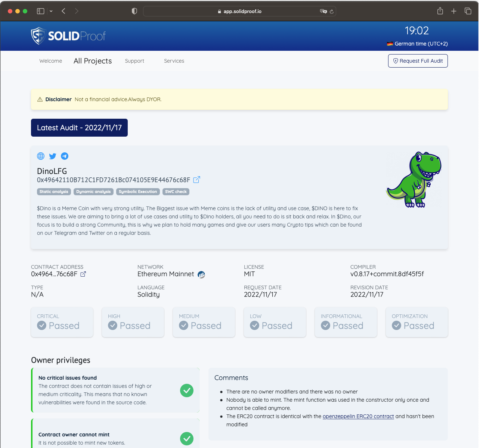Reload the page with refresh icon
Image resolution: width=480 pixels, height=448 pixels.
pyautogui.click(x=332, y=12)
